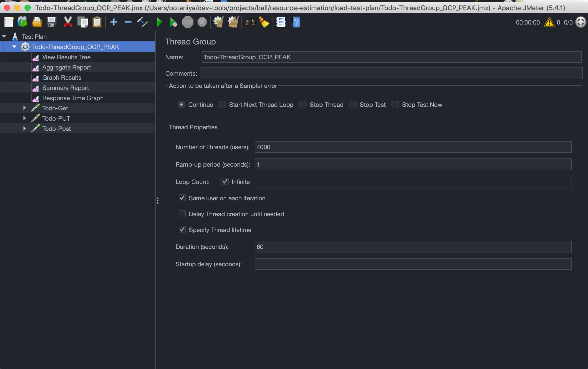Viewport: 588px width, 369px height.
Task: Enable Delay Thread creation until needed
Action: [x=182, y=214]
